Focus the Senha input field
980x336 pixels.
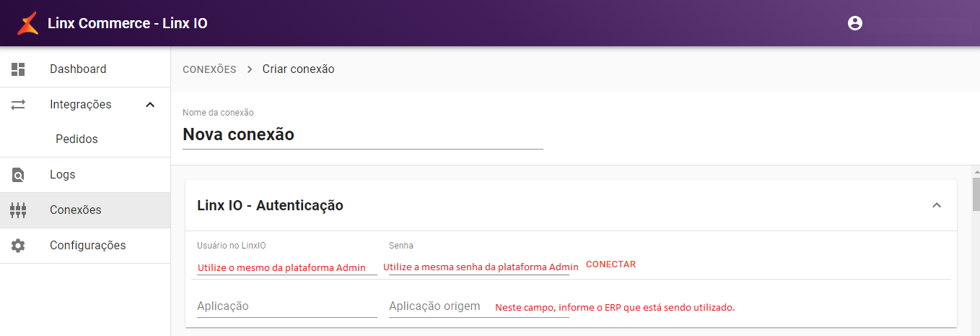pyautogui.click(x=478, y=267)
